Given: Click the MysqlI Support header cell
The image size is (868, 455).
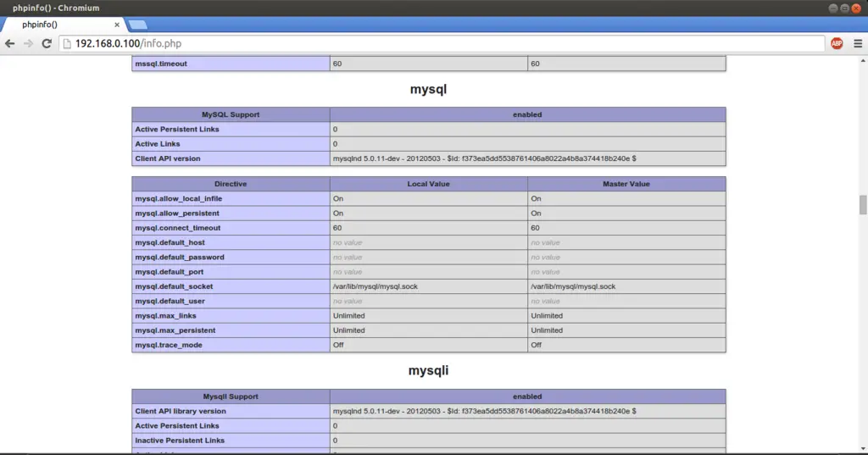Looking at the screenshot, I should pyautogui.click(x=231, y=397).
